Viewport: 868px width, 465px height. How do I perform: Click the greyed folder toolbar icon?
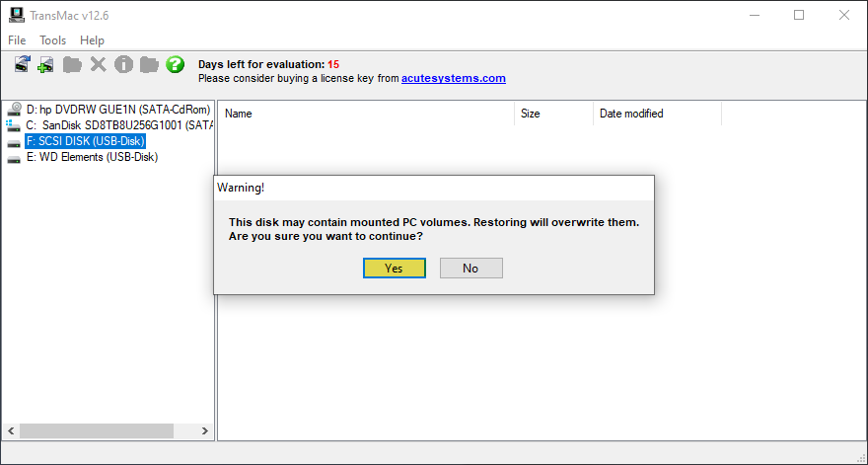pyautogui.click(x=72, y=64)
